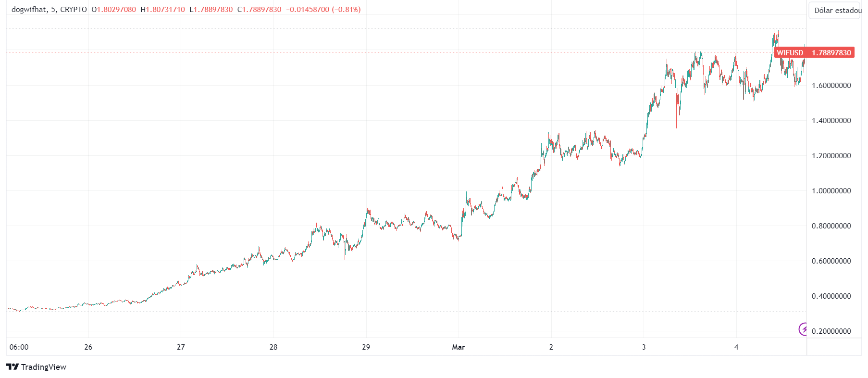Image resolution: width=868 pixels, height=378 pixels.
Task: Click the 0.40000000 price axis label
Action: pyautogui.click(x=831, y=296)
